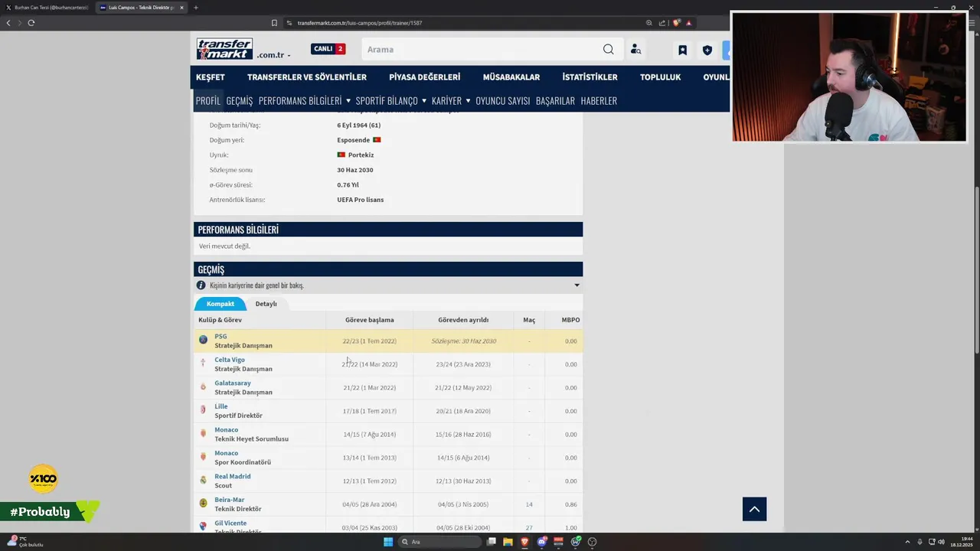Expand the career overview info arrow
The width and height of the screenshot is (980, 551).
[x=577, y=285]
